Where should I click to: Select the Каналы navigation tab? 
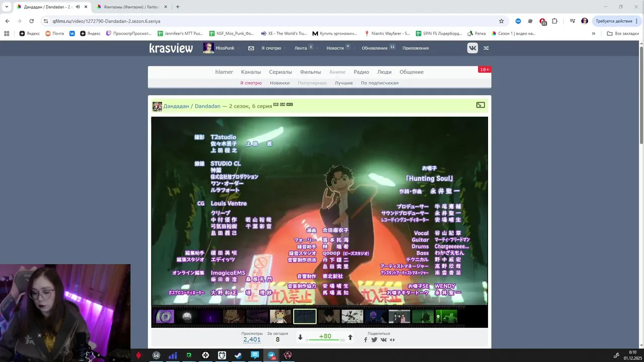pos(251,72)
